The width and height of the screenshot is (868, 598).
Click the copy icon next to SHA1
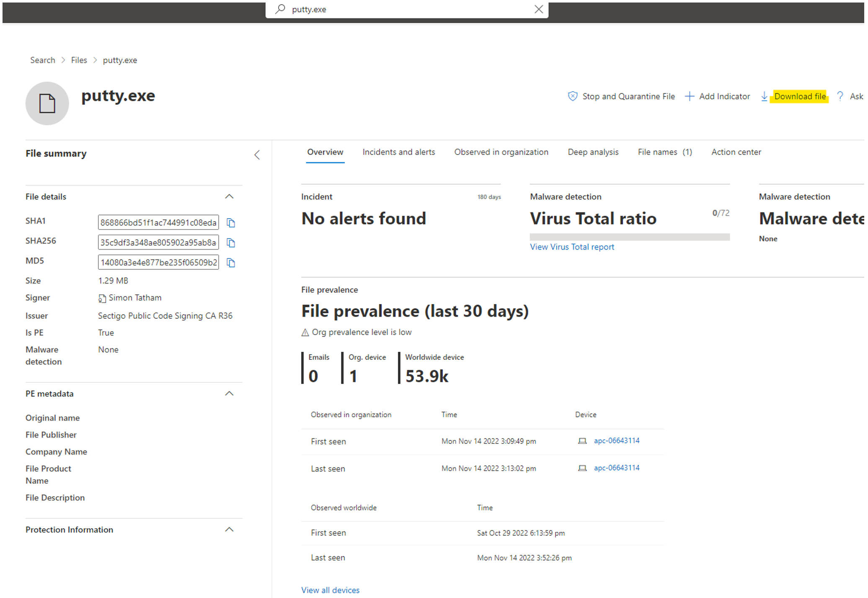[230, 222]
